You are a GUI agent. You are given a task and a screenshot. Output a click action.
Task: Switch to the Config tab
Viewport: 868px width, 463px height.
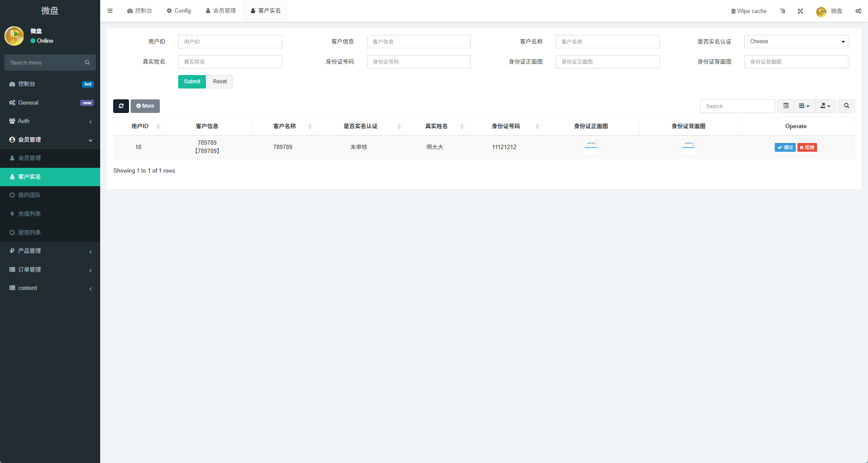(x=179, y=11)
